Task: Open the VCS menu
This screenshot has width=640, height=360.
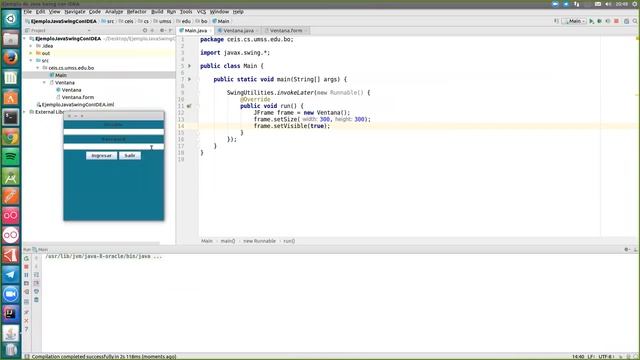Action: click(201, 12)
